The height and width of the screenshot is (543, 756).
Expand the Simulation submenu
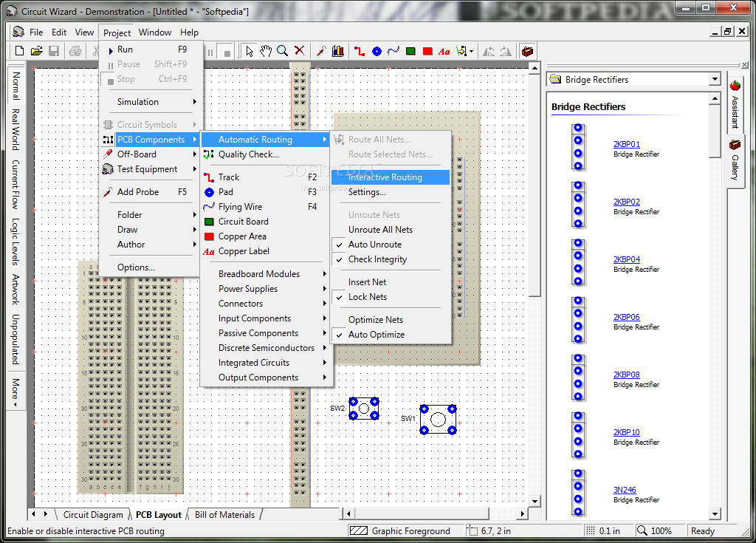(149, 102)
